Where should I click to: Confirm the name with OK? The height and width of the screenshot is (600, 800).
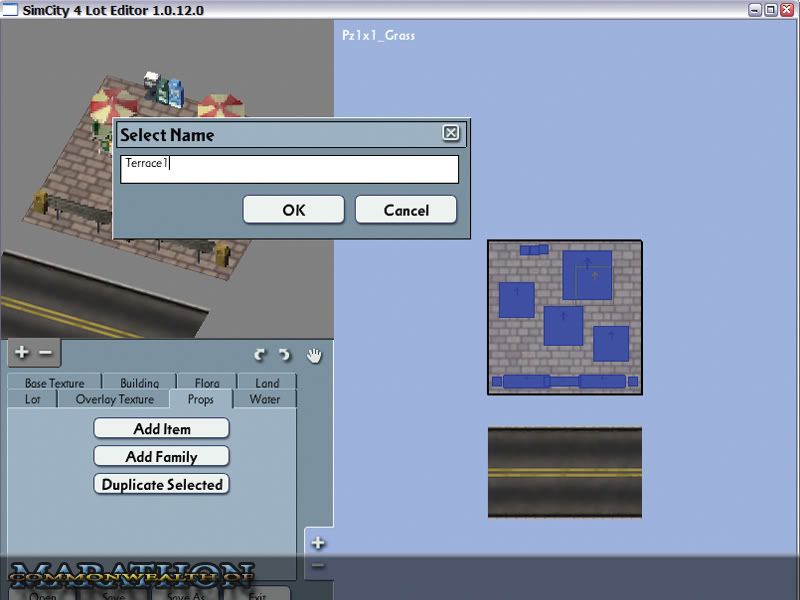pyautogui.click(x=293, y=210)
